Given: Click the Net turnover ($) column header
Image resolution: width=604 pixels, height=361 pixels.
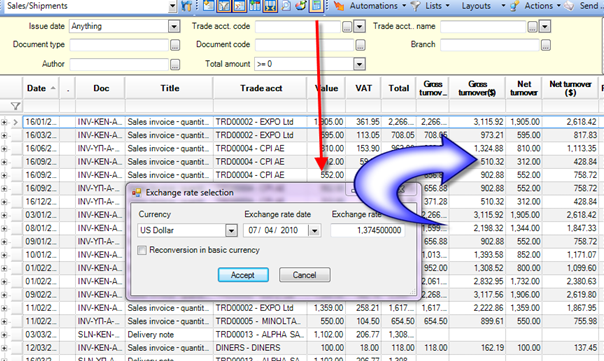Looking at the screenshot, I should [570, 88].
